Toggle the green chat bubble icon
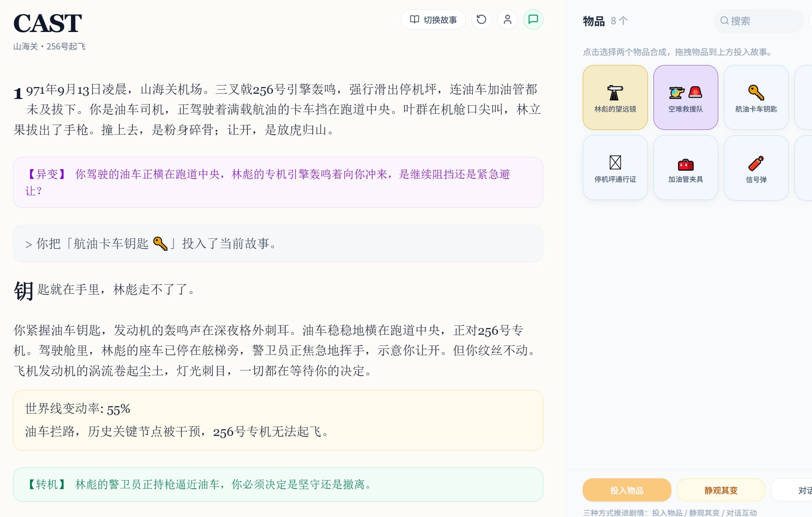 [533, 20]
